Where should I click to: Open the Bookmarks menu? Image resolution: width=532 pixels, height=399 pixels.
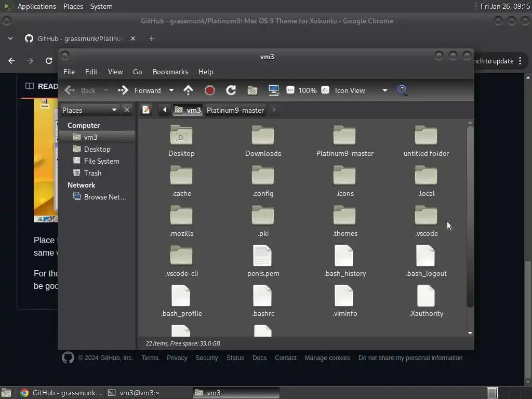[170, 72]
